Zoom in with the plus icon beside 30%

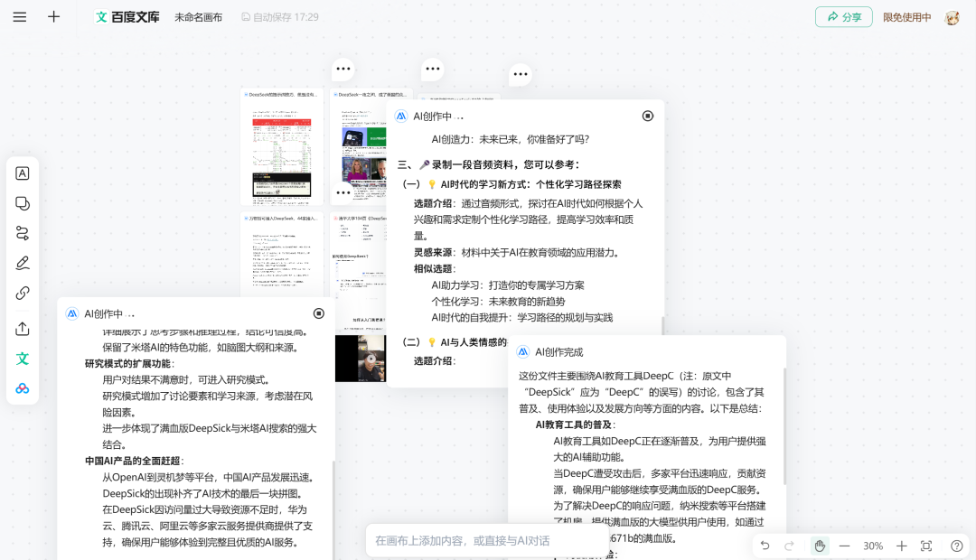[901, 546]
